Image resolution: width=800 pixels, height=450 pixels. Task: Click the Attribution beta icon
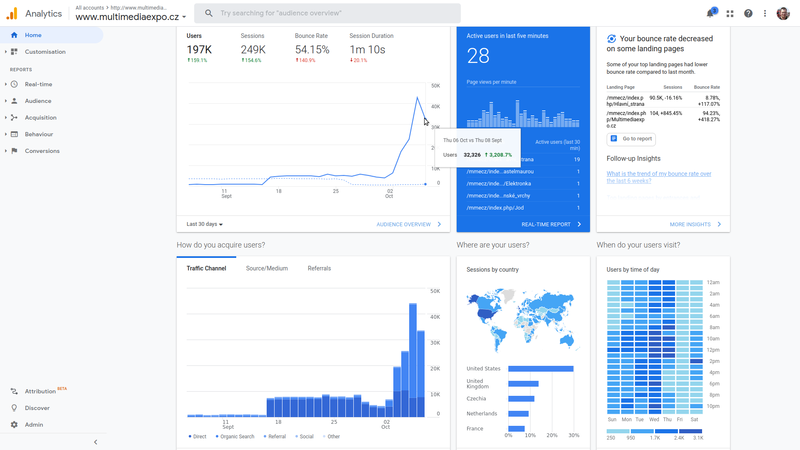[14, 391]
